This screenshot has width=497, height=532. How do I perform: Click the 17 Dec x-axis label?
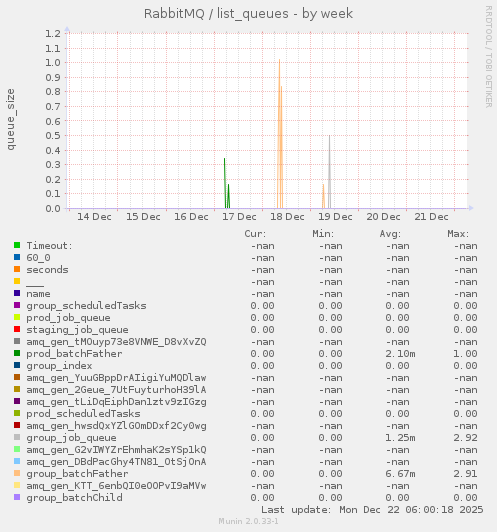click(239, 217)
